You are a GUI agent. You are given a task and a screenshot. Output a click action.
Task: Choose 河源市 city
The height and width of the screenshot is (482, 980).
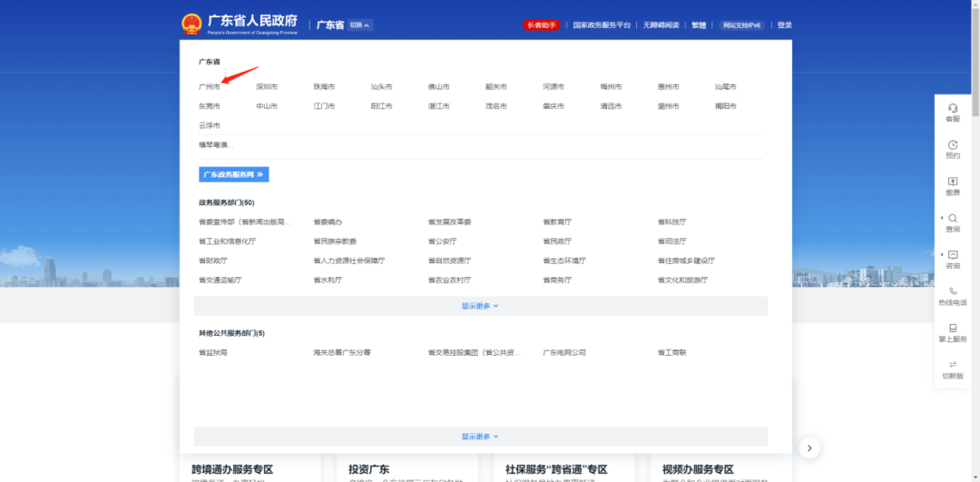click(554, 87)
